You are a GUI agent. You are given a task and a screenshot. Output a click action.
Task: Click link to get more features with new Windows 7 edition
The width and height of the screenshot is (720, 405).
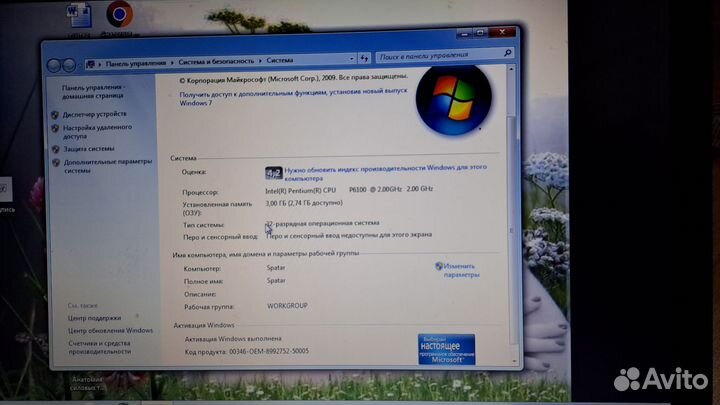(293, 97)
